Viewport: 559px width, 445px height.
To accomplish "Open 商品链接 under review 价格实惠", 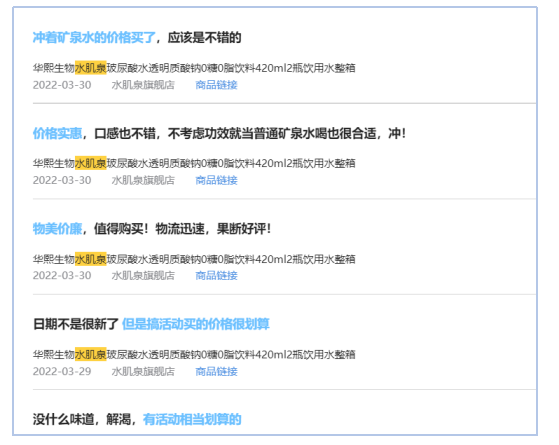I will [216, 180].
